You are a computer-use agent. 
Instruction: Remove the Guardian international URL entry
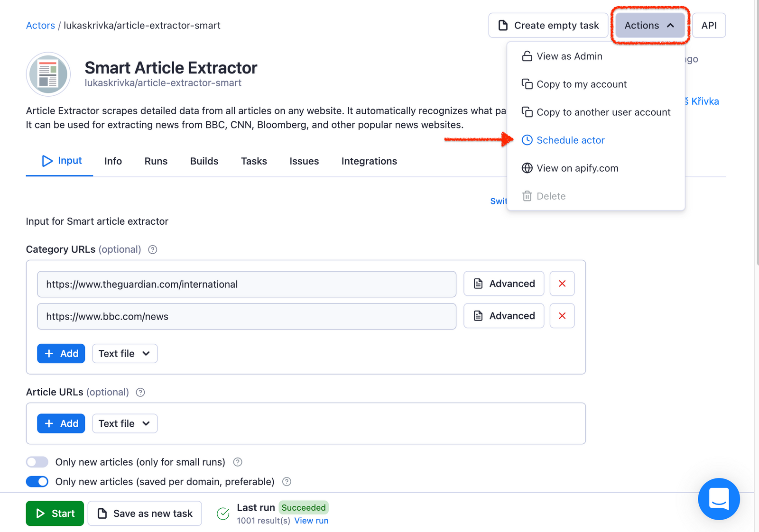(x=562, y=283)
